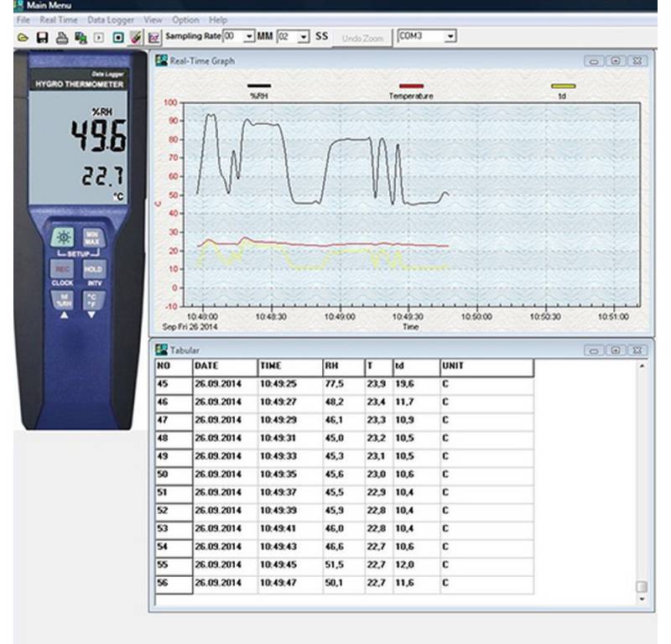The image size is (671, 644).
Task: Click the td column header
Action: (416, 367)
